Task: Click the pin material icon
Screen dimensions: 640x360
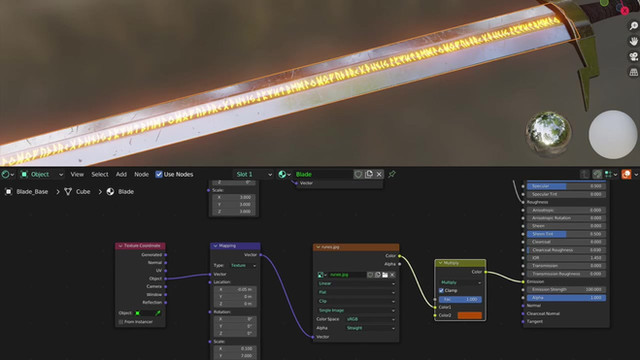Action: click(x=392, y=174)
